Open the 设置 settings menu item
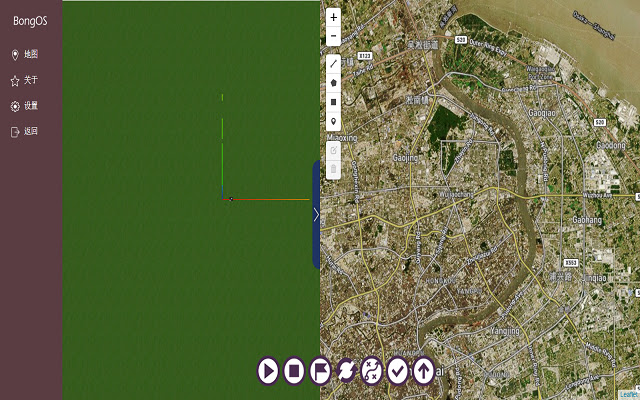Image resolution: width=640 pixels, height=400 pixels. 24,106
